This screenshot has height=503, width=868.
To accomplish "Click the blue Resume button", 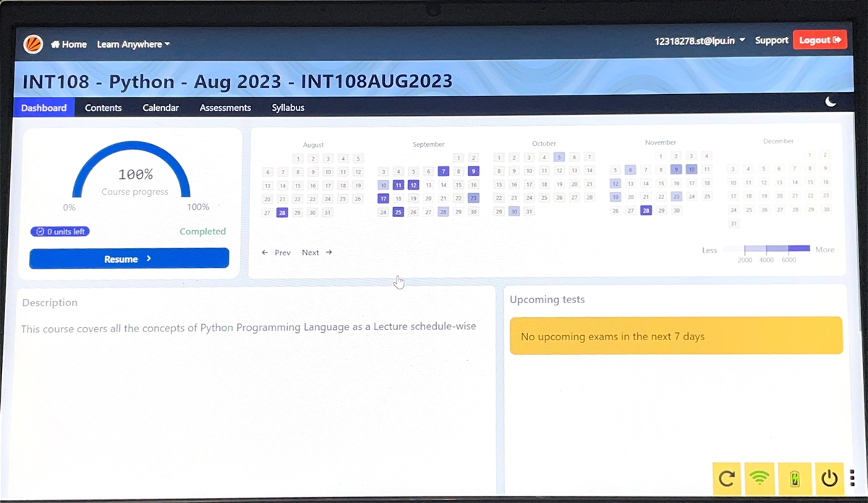I will pyautogui.click(x=129, y=258).
